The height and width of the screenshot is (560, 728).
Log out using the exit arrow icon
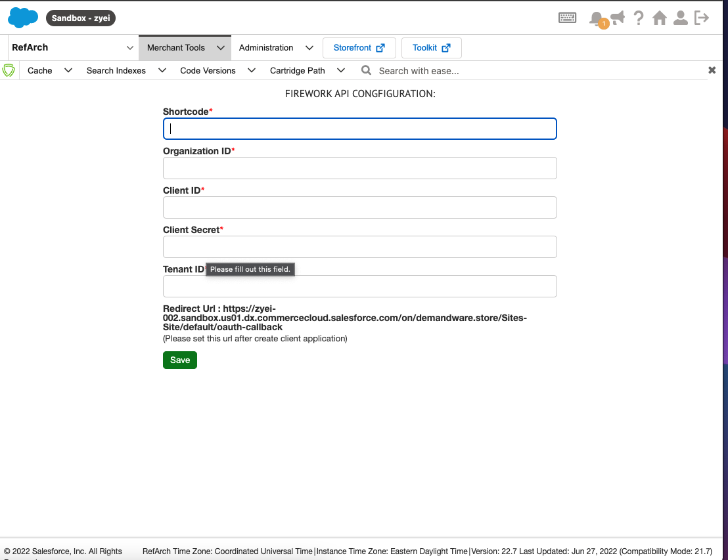point(702,18)
